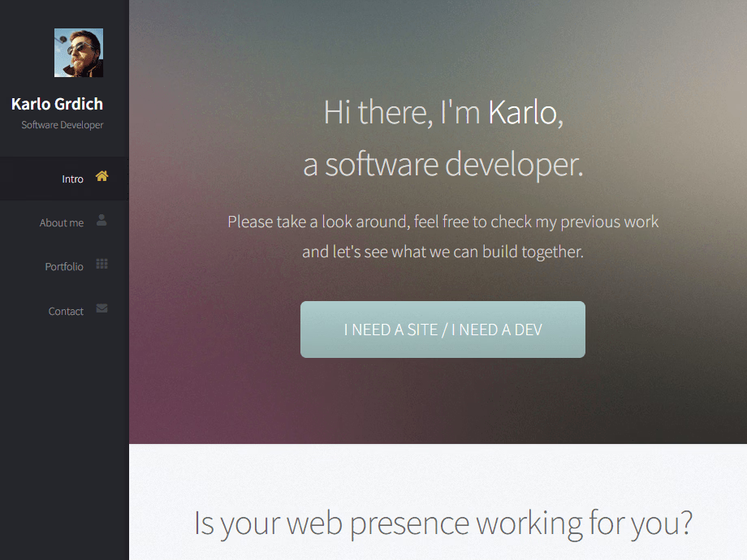This screenshot has height=560, width=747.
Task: Open the About me menu label
Action: click(x=62, y=223)
